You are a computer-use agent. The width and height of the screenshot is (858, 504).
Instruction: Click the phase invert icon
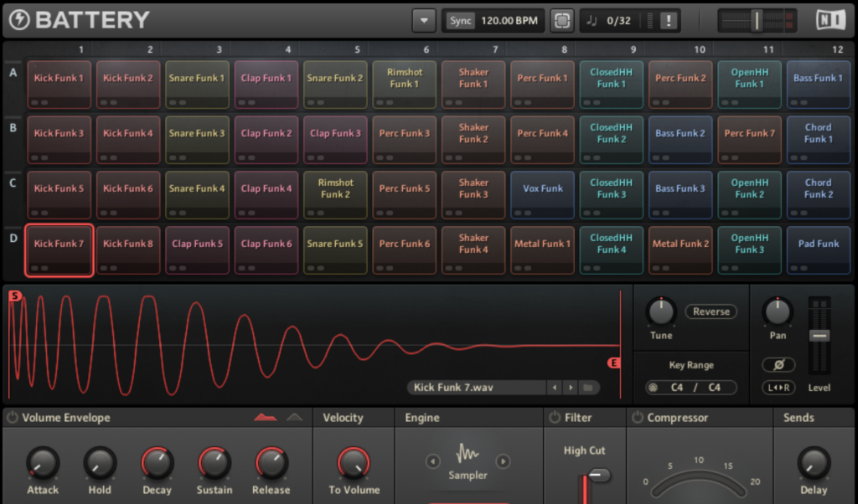tap(778, 365)
